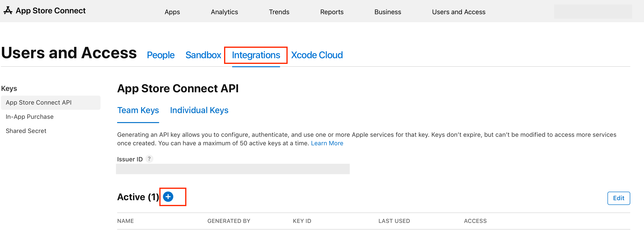Follow the Learn More link
The height and width of the screenshot is (230, 644).
pos(327,143)
